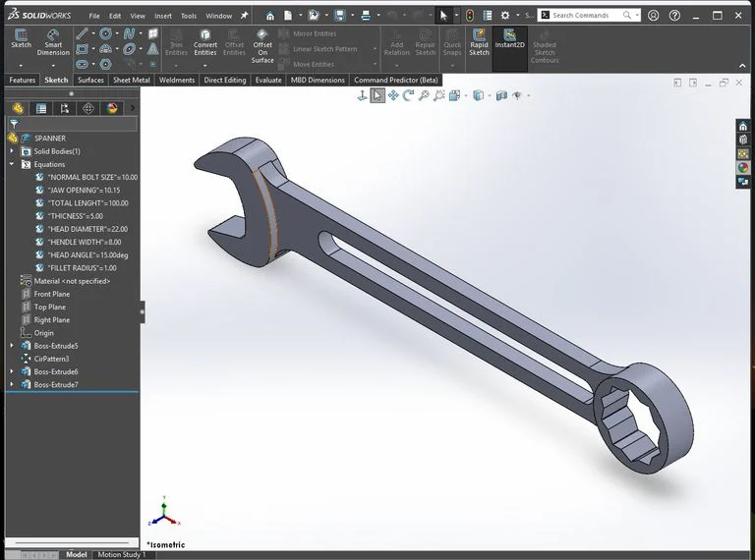Image resolution: width=755 pixels, height=560 pixels.
Task: Pick the Line sketch tool
Action: pyautogui.click(x=82, y=33)
